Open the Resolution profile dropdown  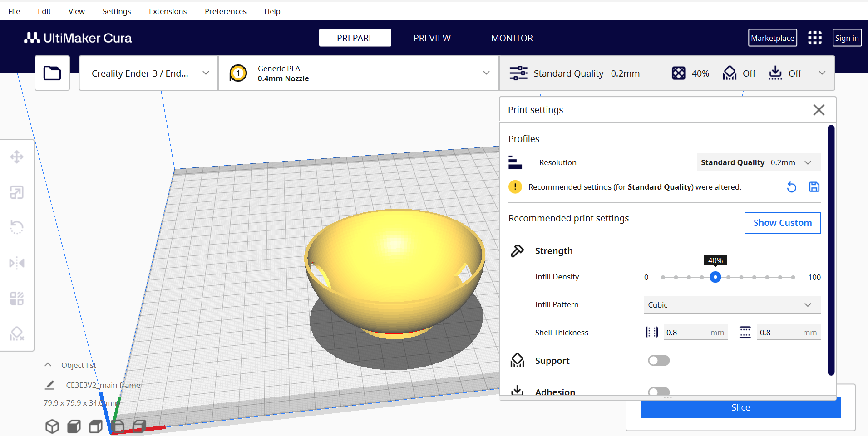tap(758, 162)
